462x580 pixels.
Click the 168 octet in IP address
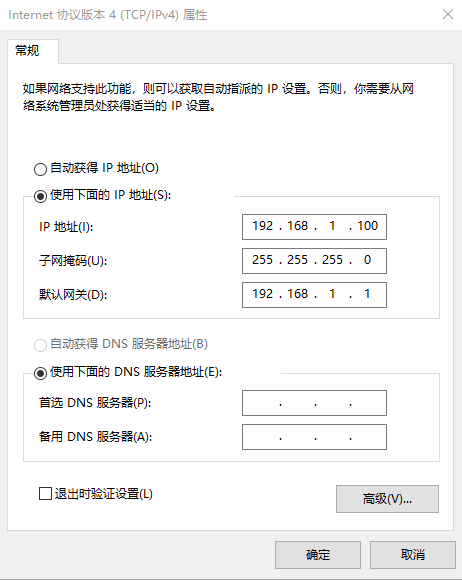(x=297, y=226)
